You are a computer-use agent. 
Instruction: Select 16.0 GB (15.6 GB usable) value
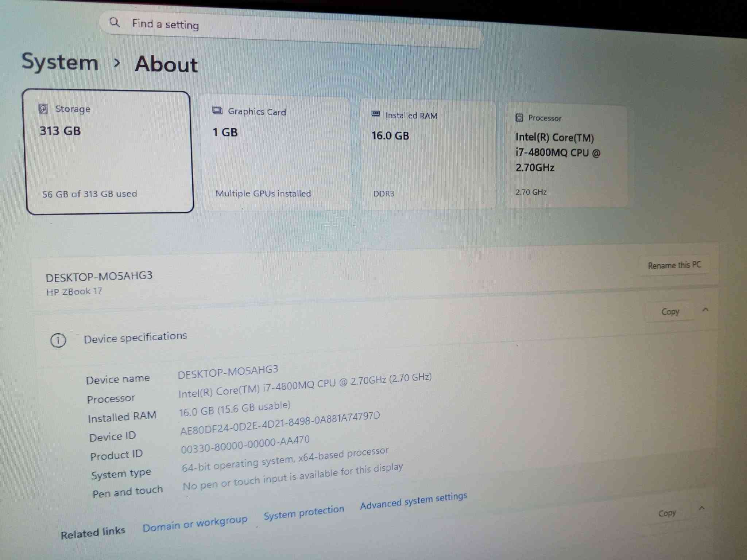click(235, 409)
